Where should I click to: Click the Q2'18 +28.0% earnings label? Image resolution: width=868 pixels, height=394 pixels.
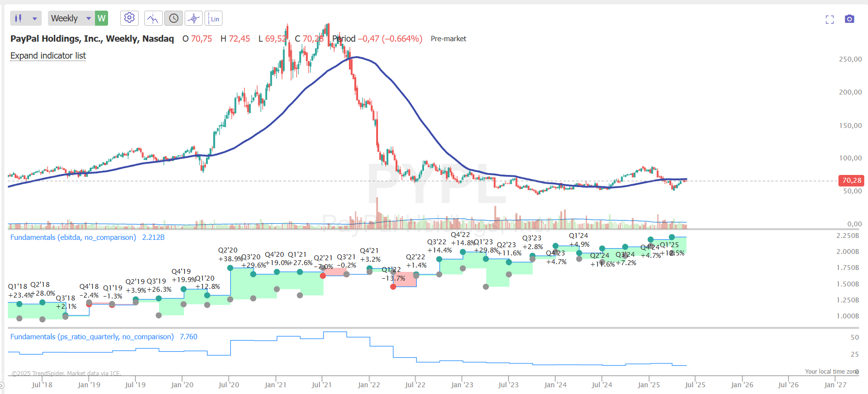coord(43,289)
